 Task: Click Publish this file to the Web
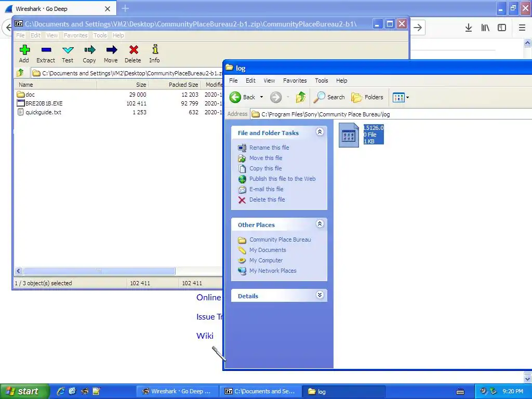tap(282, 179)
